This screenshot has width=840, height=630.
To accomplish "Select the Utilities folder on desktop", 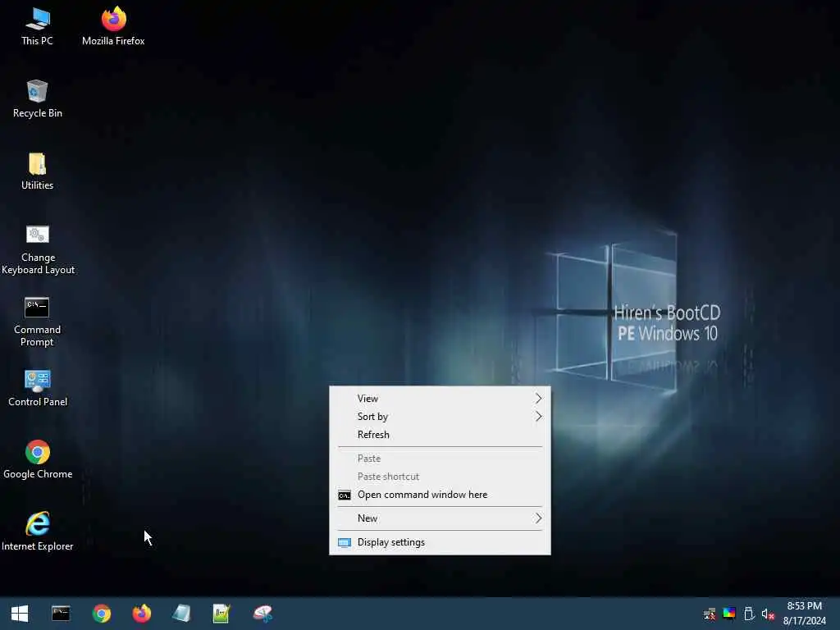I will pos(37,171).
